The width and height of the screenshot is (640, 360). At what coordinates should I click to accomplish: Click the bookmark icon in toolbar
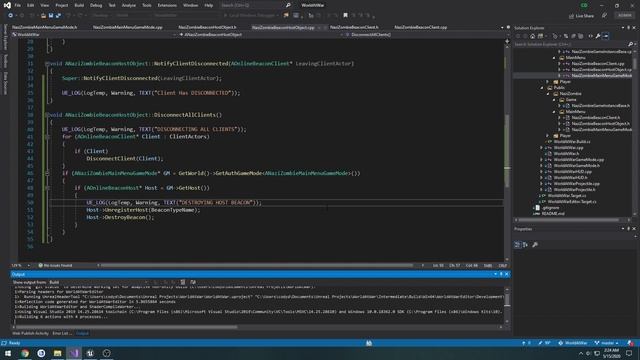coord(345,16)
